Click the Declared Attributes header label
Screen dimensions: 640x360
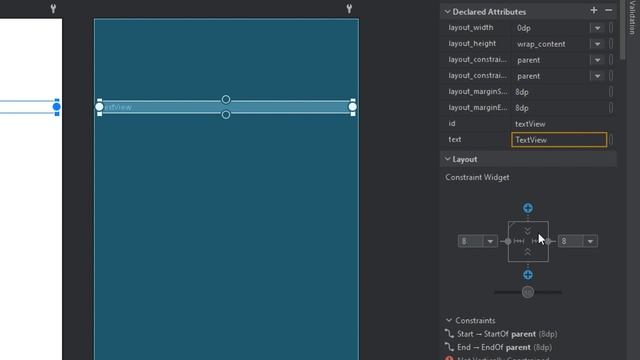(489, 12)
